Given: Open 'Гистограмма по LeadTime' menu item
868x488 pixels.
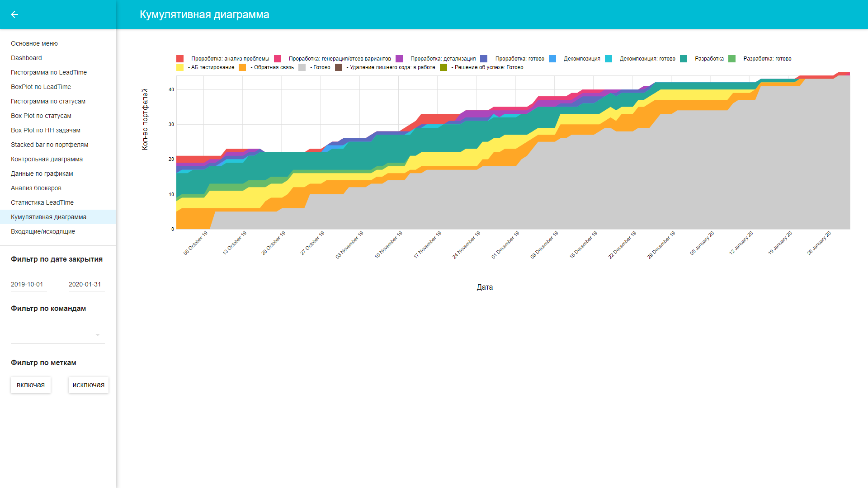Looking at the screenshot, I should 49,72.
